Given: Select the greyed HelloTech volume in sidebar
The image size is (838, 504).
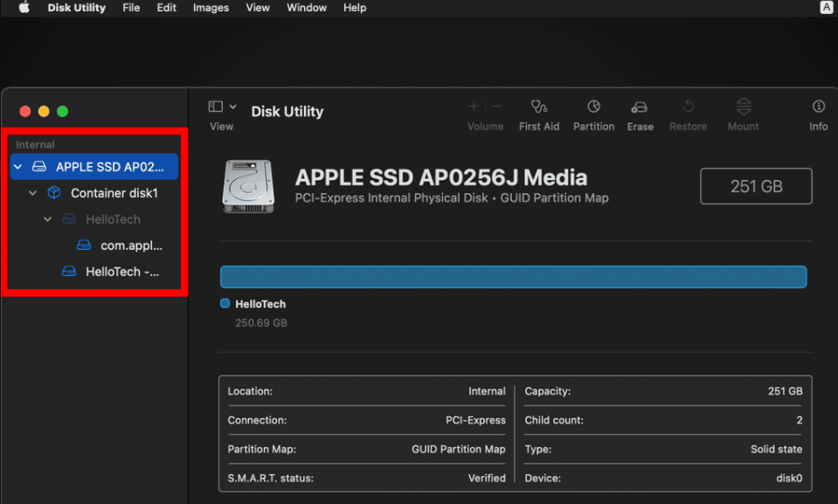Looking at the screenshot, I should tap(113, 219).
